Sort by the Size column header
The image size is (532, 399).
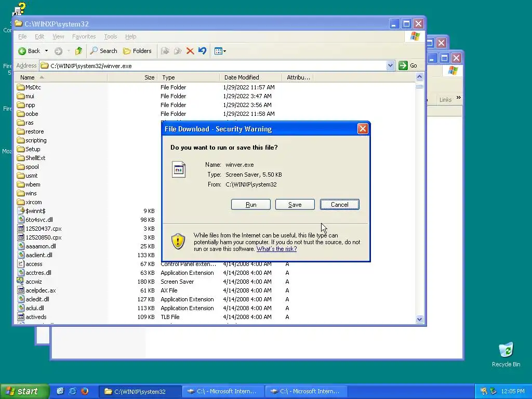[x=132, y=77]
